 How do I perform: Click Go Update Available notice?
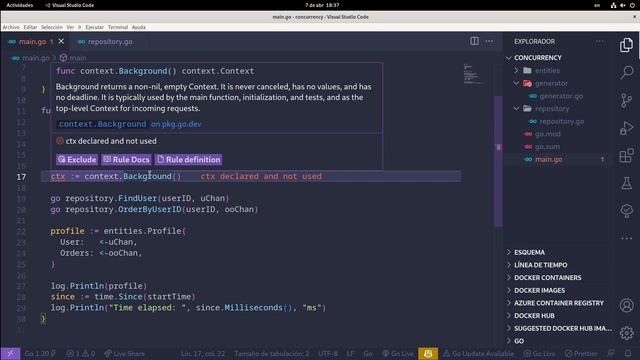(x=478, y=353)
